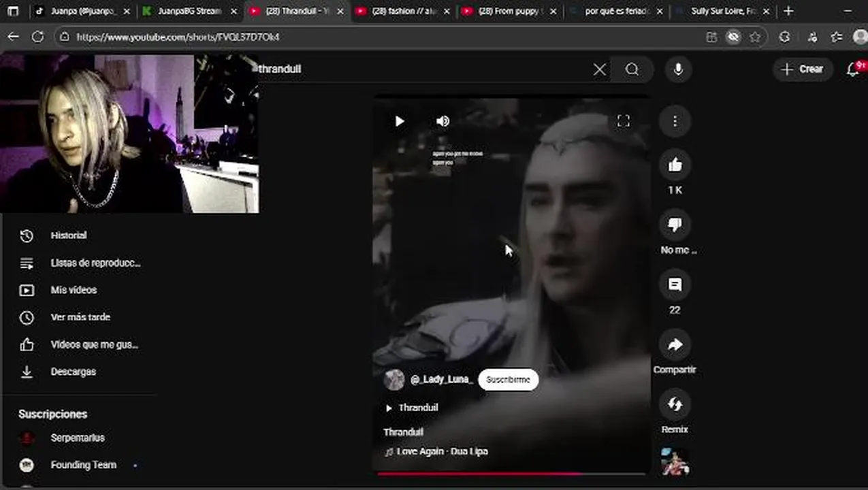Click the @_Lady_Luna_ channel avatar
Screen dimensions: 868x490
(394, 380)
